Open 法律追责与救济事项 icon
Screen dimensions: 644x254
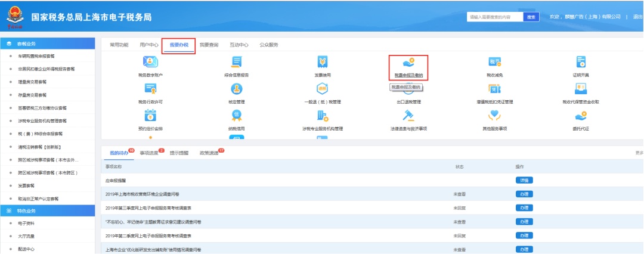(x=408, y=116)
